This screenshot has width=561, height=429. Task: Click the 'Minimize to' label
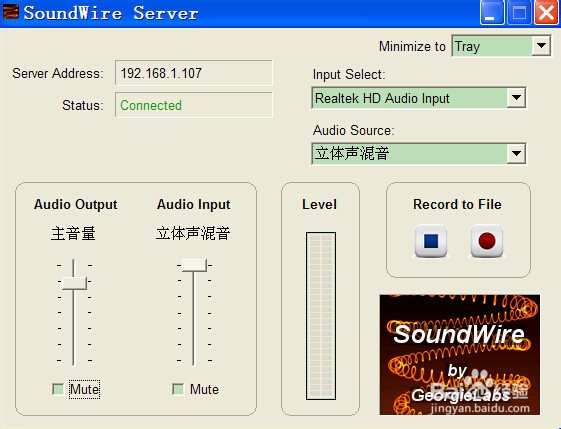(x=412, y=46)
